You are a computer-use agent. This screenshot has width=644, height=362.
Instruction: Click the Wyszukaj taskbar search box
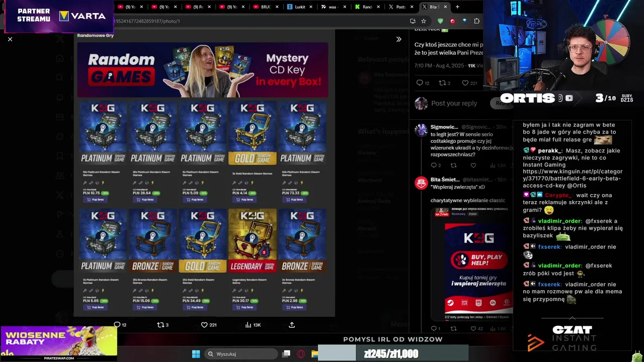240,354
